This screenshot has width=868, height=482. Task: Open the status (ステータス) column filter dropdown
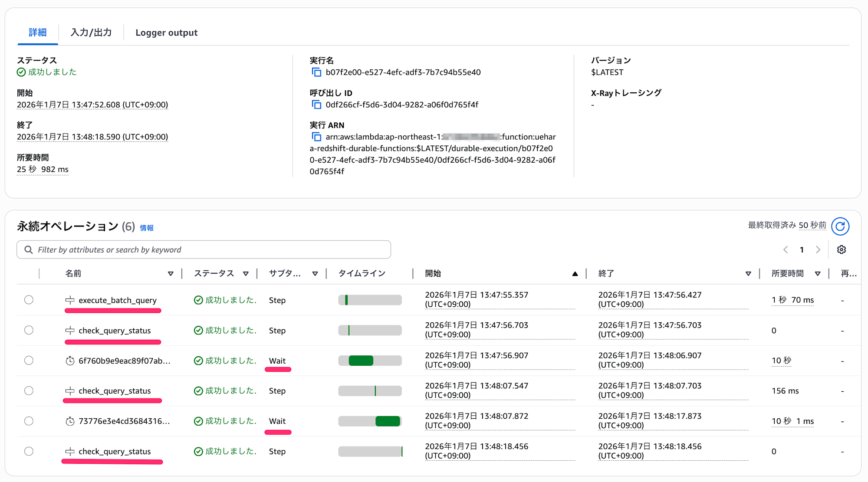[246, 273]
